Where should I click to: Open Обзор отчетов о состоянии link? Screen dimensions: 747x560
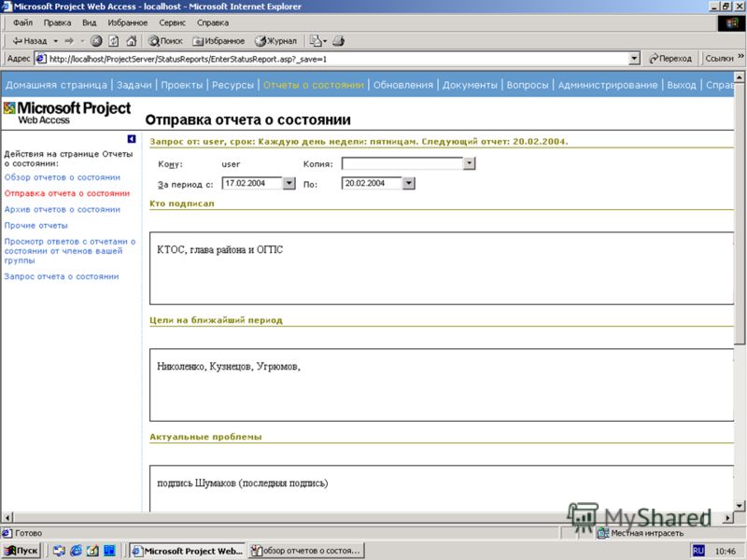(63, 177)
